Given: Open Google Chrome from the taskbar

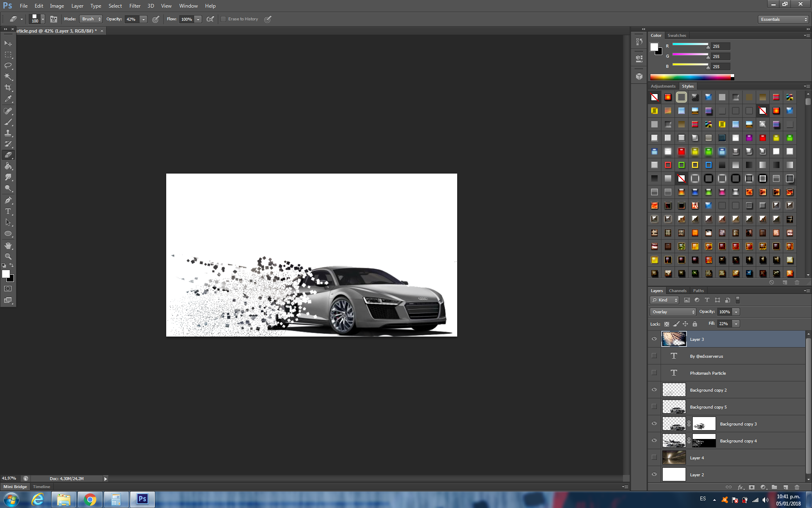Looking at the screenshot, I should pos(90,500).
